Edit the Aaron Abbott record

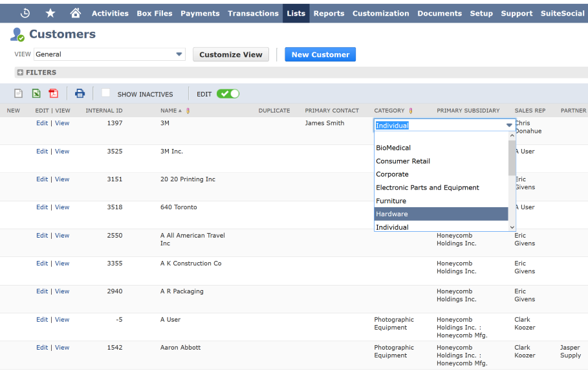pos(42,347)
